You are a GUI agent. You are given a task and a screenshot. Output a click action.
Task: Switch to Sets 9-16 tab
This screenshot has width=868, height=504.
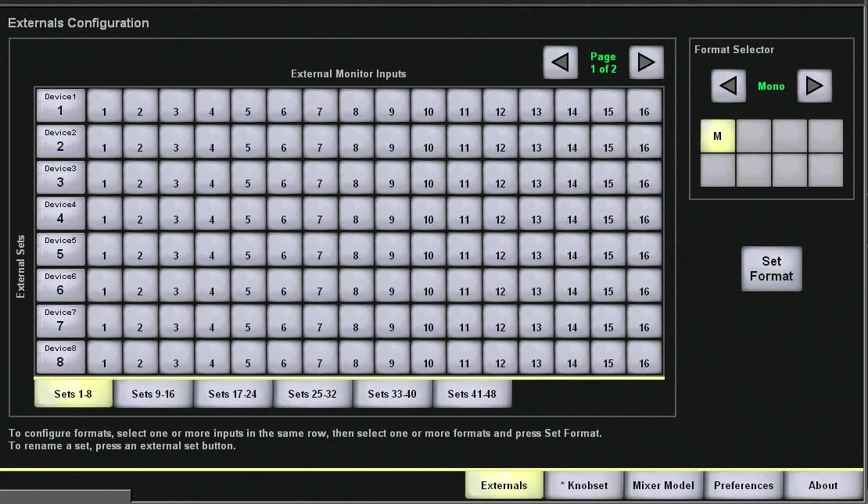153,394
